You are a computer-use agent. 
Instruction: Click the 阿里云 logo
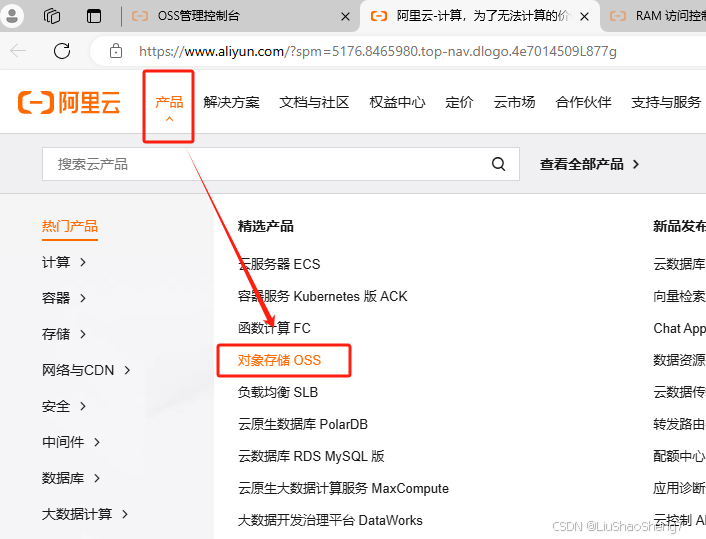[69, 102]
